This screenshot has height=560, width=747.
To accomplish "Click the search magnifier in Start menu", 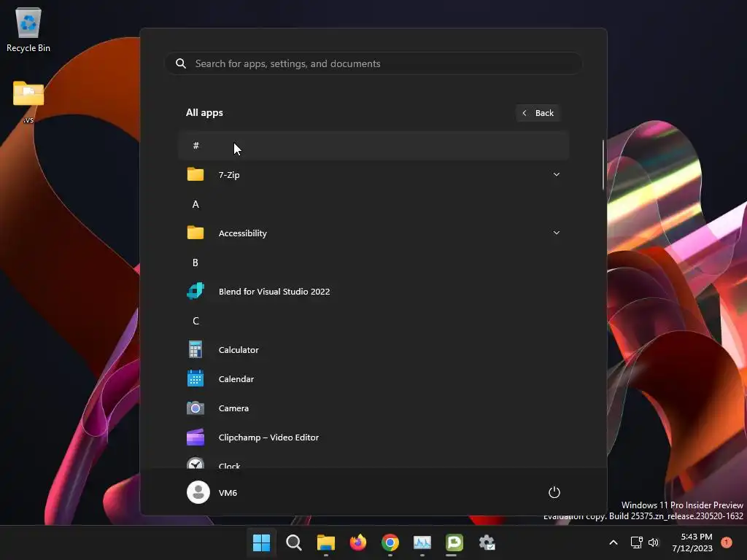I will pos(181,63).
